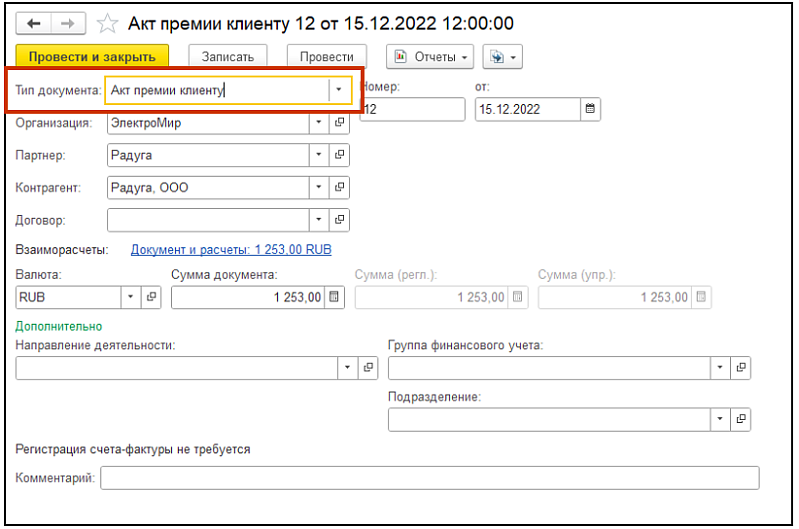Open the Контрагент Радуга, ООО record
Screen dimensions: 799x529
pyautogui.click(x=339, y=188)
